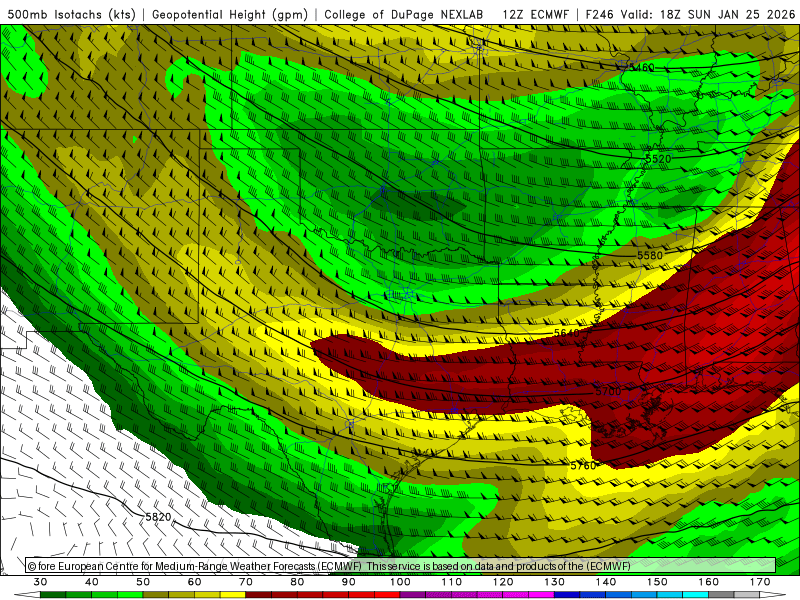Click the 5640 height contour label
The width and height of the screenshot is (800, 600).
click(567, 333)
